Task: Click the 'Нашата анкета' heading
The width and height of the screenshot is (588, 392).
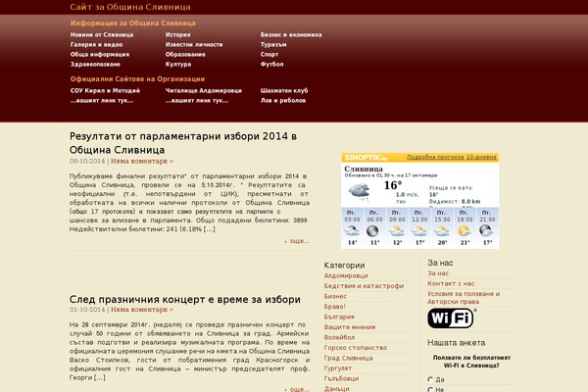Action: tap(456, 343)
